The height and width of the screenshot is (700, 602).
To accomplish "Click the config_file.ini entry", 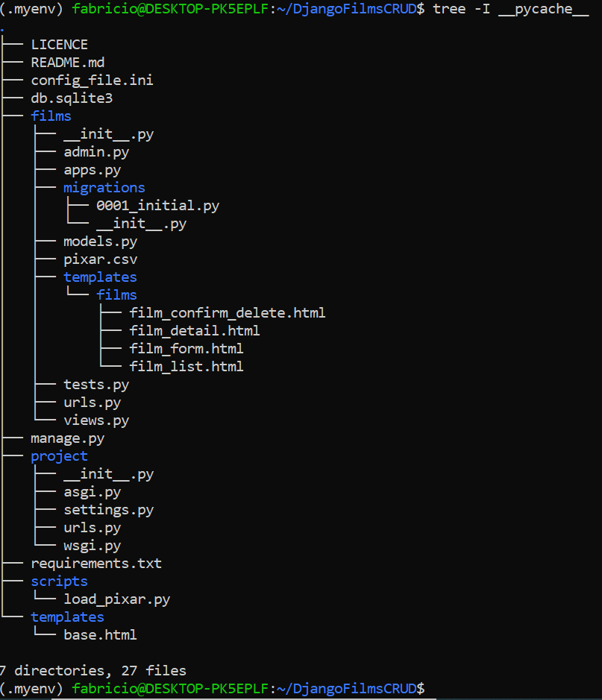I will 92,81.
